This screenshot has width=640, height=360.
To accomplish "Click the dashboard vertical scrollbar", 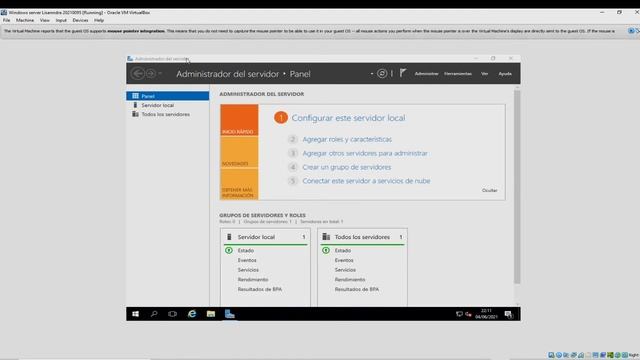I will (x=517, y=187).
